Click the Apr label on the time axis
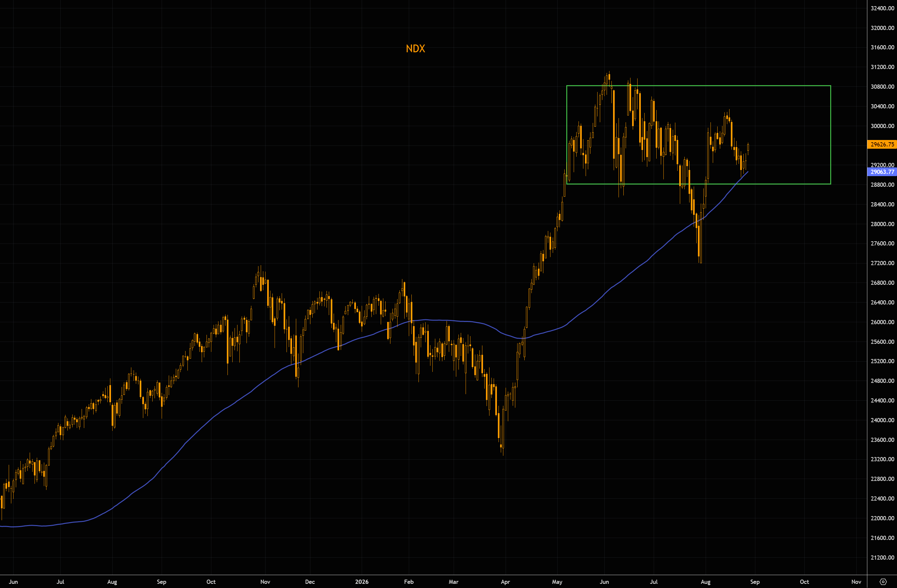This screenshot has height=588, width=897. tap(505, 582)
